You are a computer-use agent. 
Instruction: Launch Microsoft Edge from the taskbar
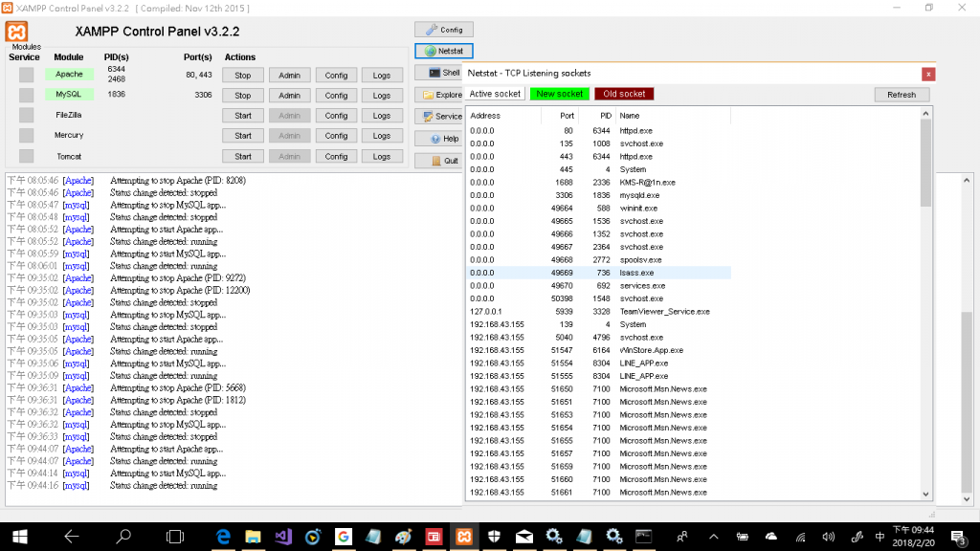click(222, 537)
